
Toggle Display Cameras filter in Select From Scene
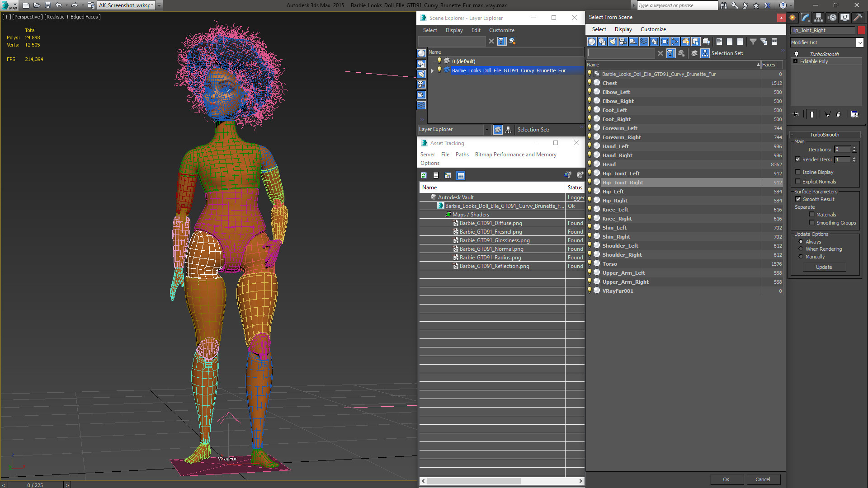click(x=623, y=42)
